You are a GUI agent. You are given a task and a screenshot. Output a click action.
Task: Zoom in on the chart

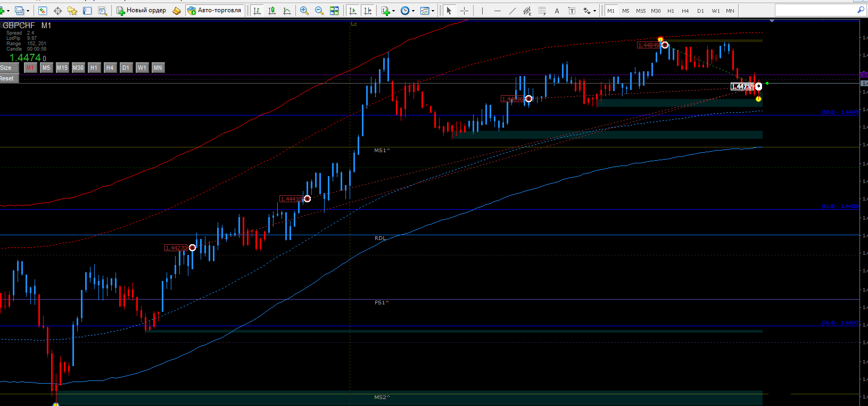[304, 11]
